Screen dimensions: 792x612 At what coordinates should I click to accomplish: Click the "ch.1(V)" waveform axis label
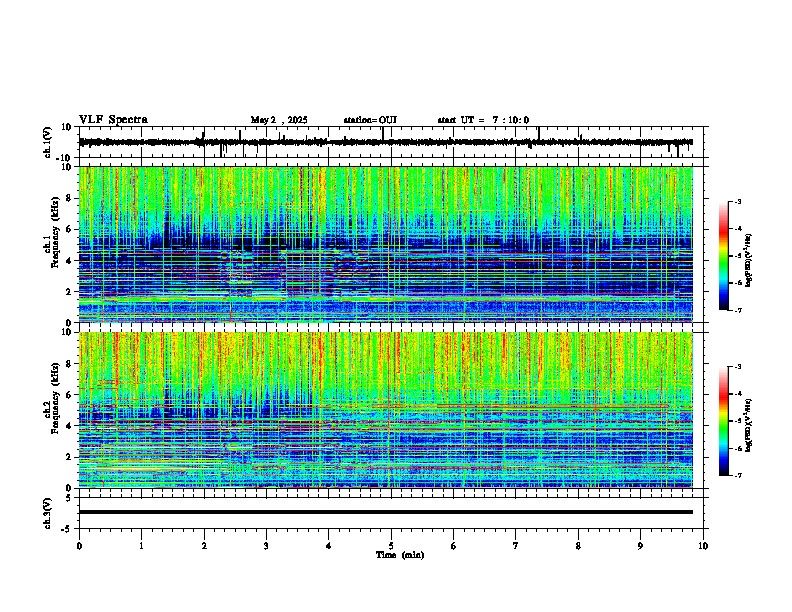coord(49,142)
